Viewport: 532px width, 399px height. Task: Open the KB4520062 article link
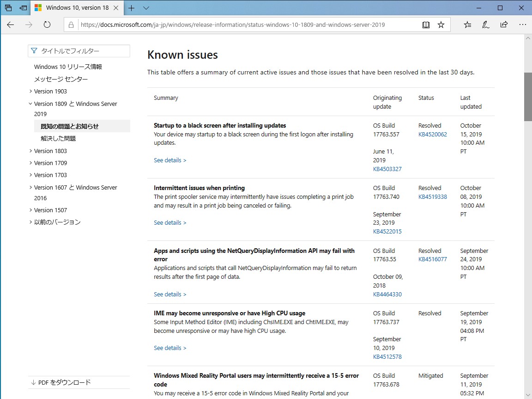coord(432,134)
